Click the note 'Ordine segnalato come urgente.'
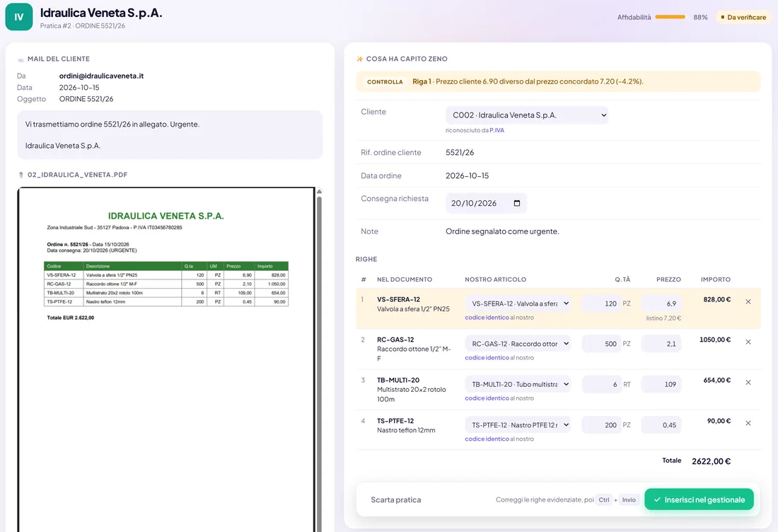The height and width of the screenshot is (532, 778). click(x=502, y=231)
